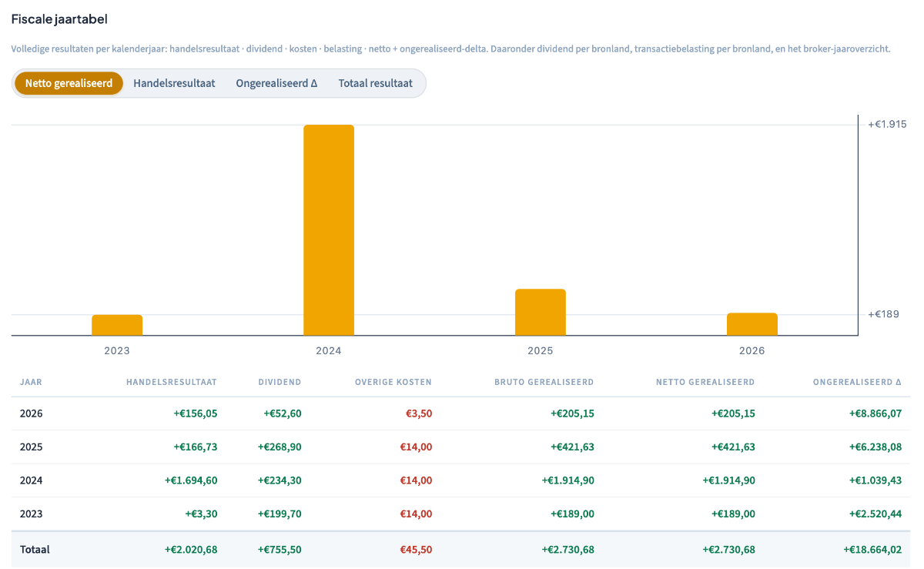Viewport: 924px width, 569px height.
Task: Click the +€18.664,02 total ongerealiseerd
Action: [872, 550]
